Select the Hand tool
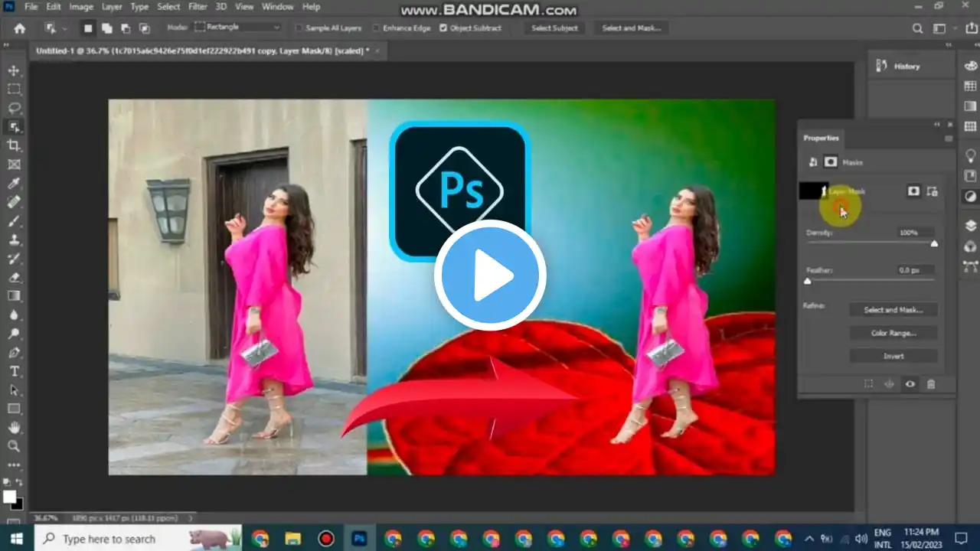This screenshot has height=551, width=980. [14, 428]
